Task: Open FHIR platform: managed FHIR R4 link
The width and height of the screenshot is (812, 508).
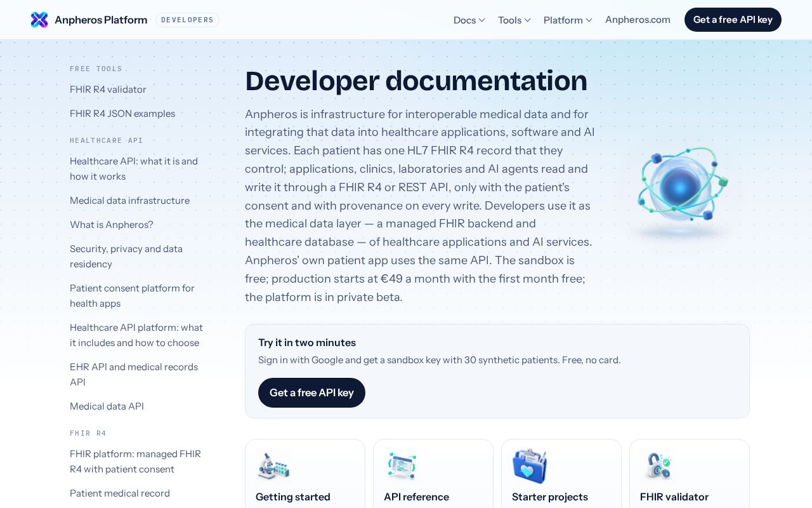Action: coord(135,462)
